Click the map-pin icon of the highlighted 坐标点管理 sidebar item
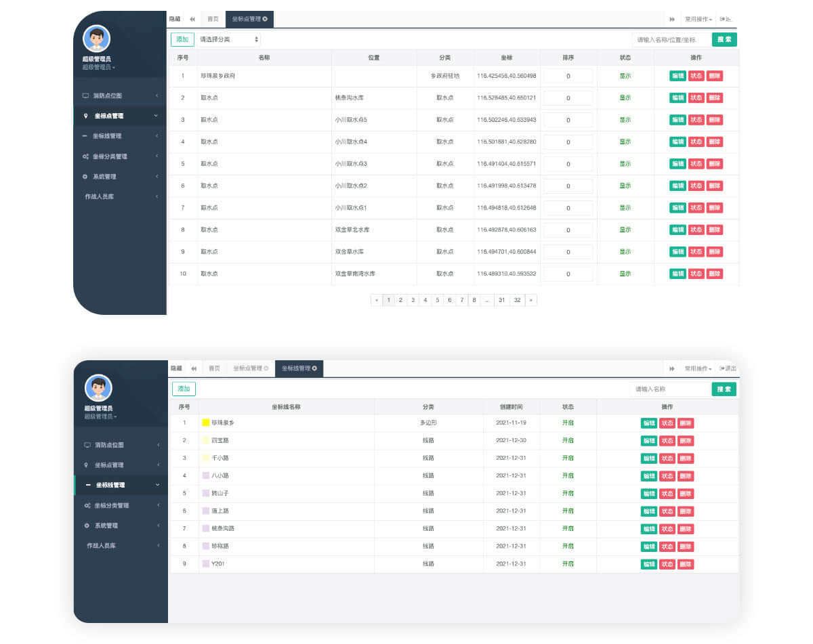Screen dimensions: 813x644 coord(86,116)
